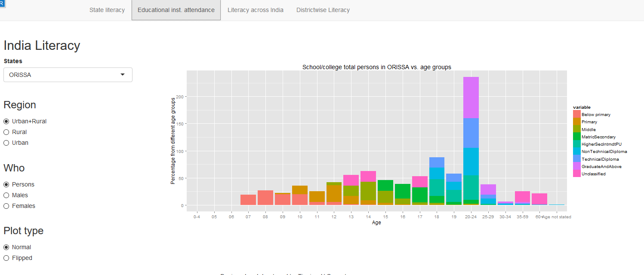The width and height of the screenshot is (644, 275).
Task: Open the Literacy across India tab
Action: coord(256,10)
